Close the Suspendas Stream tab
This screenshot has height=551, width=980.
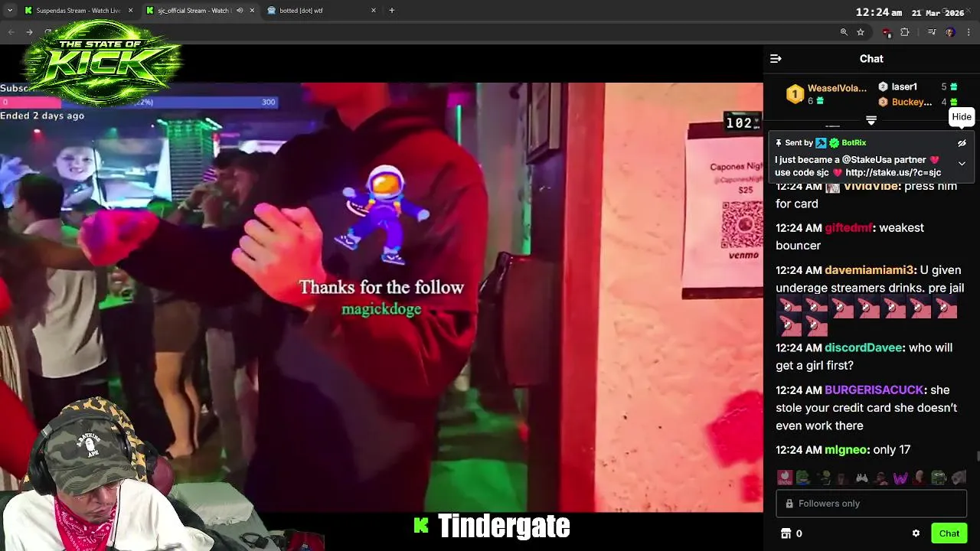tap(130, 11)
